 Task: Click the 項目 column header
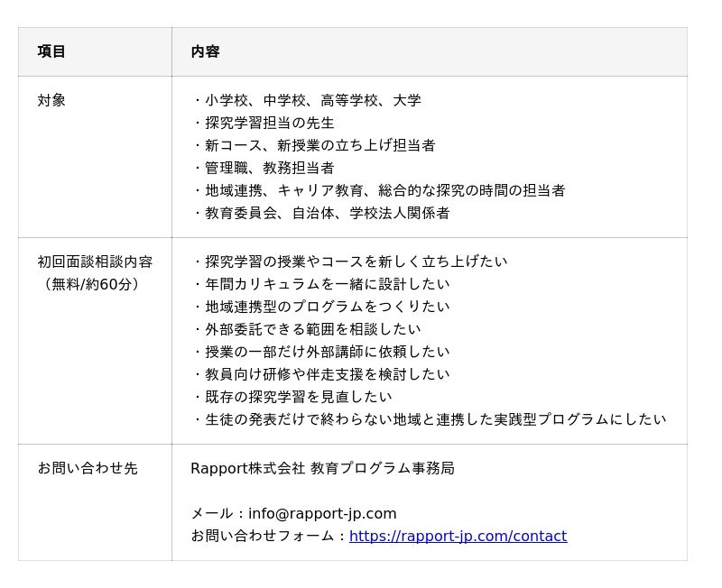(x=51, y=51)
